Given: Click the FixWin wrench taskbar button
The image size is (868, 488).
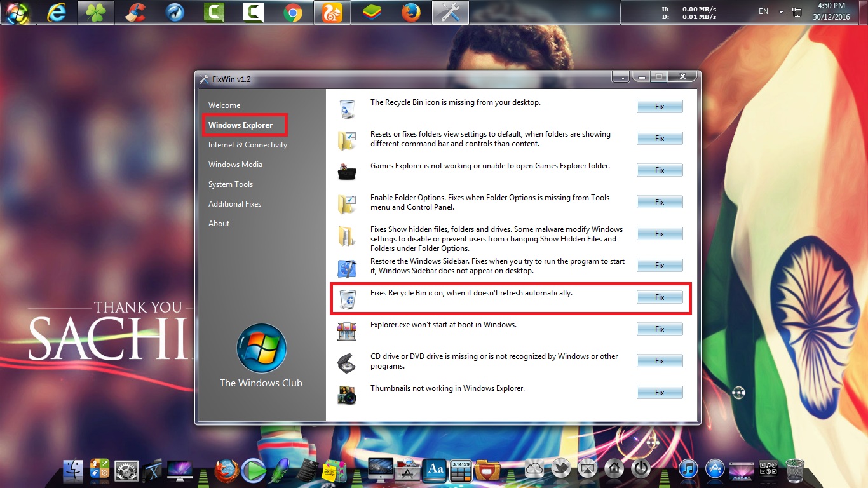Looking at the screenshot, I should coord(451,13).
